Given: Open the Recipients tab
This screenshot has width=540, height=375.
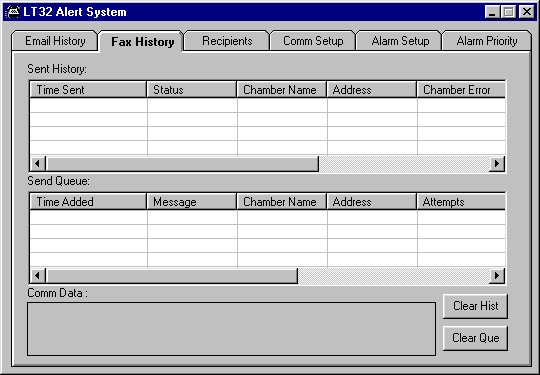Looking at the screenshot, I should pyautogui.click(x=227, y=41).
